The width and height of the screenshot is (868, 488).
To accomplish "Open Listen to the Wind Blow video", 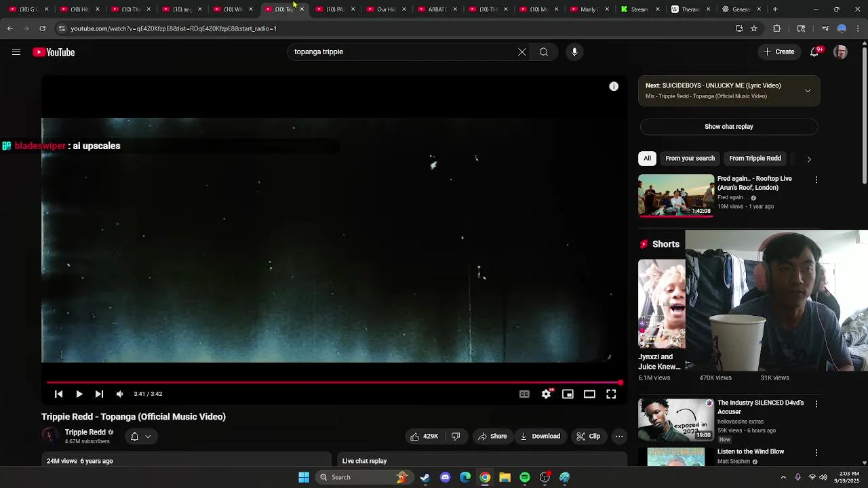I will [x=751, y=452].
